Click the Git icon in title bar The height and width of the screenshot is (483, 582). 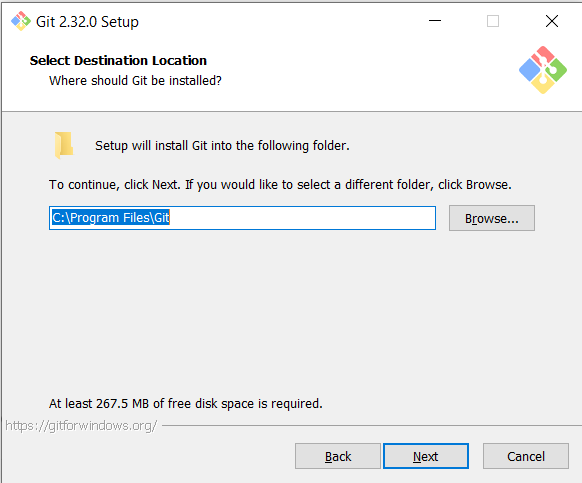[20, 21]
